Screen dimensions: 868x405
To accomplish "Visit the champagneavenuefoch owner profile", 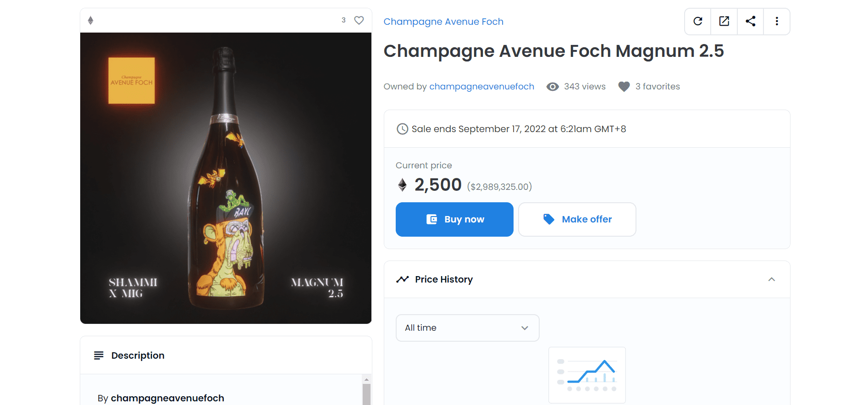I will click(x=481, y=86).
